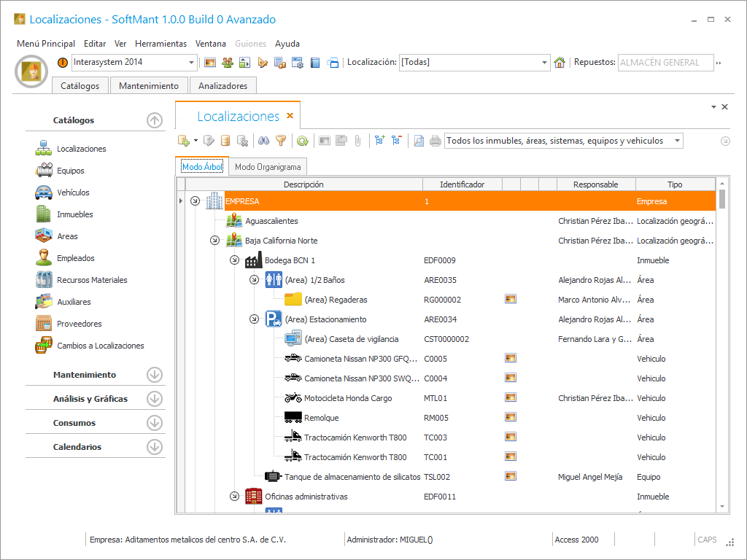Viewport: 747px width, 560px height.
Task: Switch to the Modo Organigrama tab
Action: click(268, 167)
